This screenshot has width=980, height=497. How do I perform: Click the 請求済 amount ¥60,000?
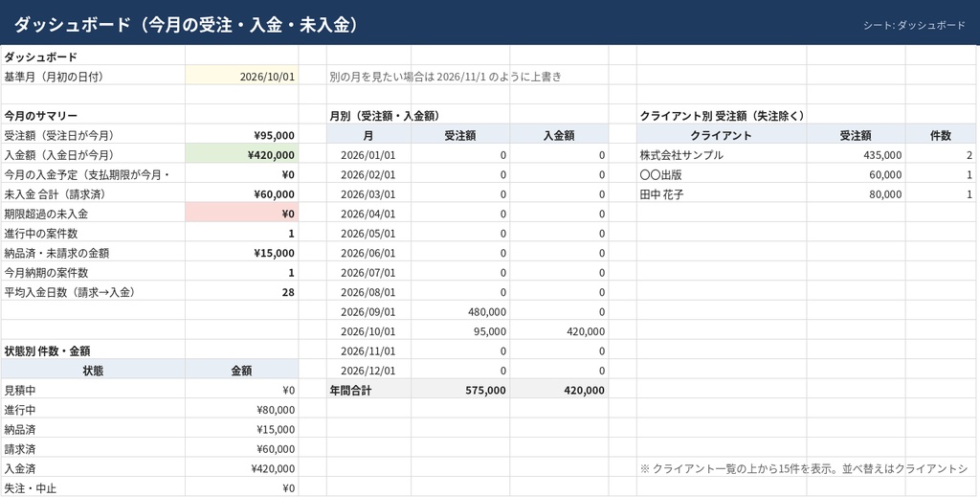coord(242,449)
